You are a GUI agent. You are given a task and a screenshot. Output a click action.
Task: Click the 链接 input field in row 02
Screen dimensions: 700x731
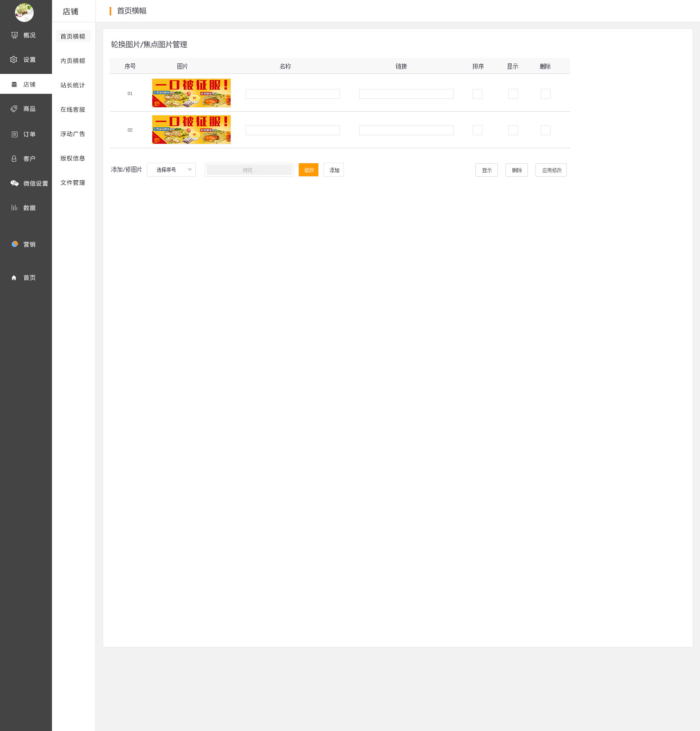tap(406, 130)
